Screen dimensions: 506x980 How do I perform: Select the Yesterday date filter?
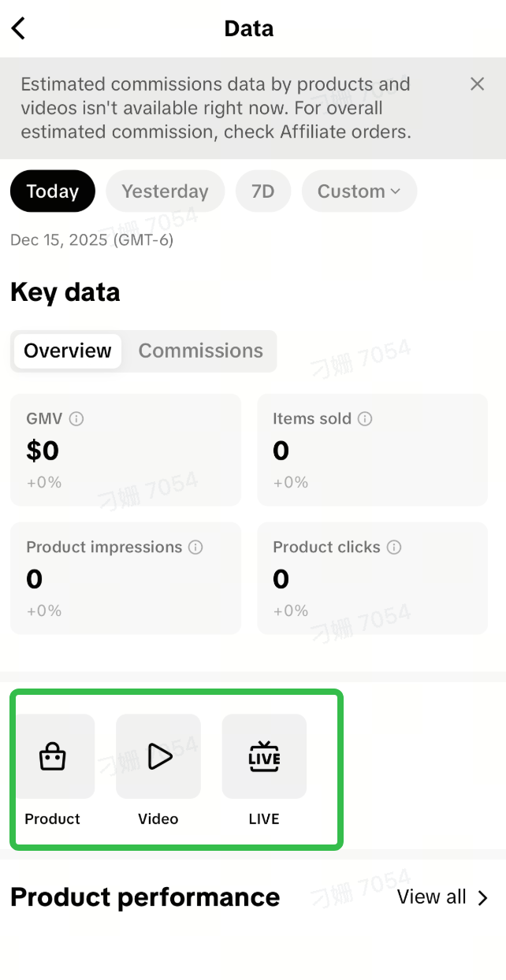coord(165,191)
